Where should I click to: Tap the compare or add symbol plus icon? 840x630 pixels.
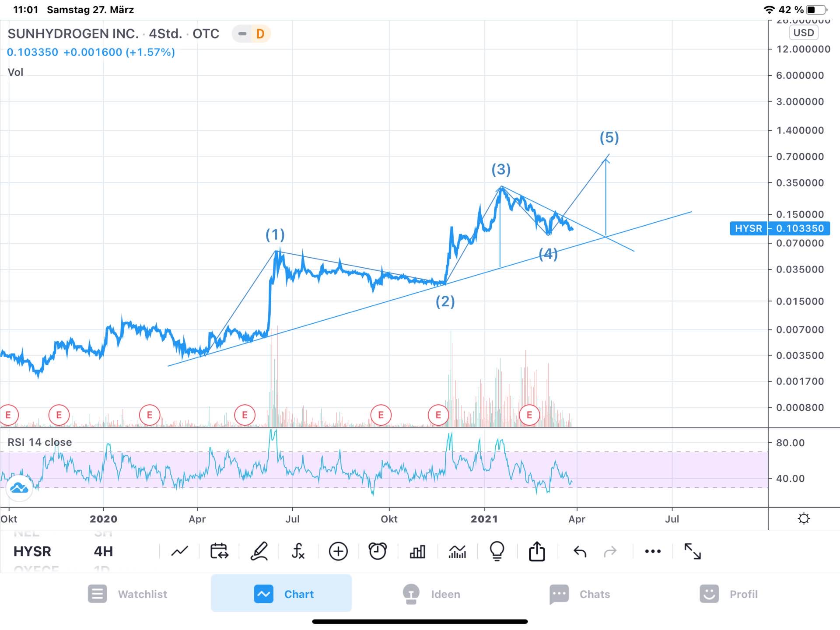coord(338,551)
